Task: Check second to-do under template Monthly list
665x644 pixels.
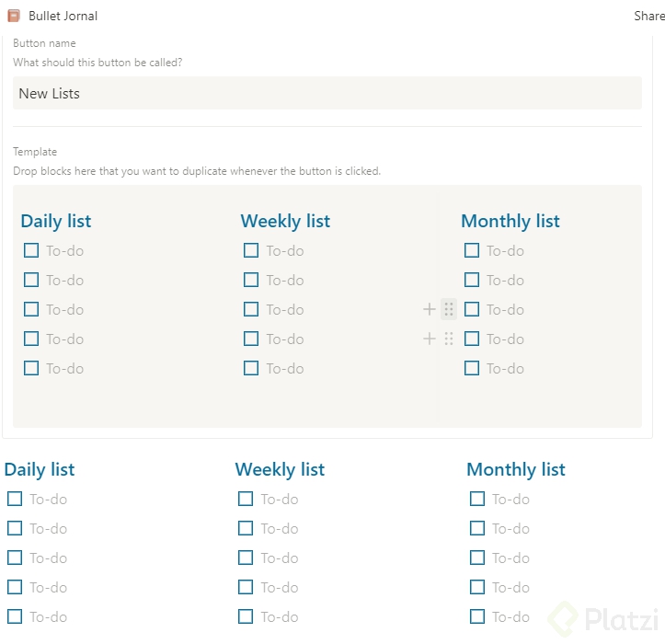Action: coord(472,280)
